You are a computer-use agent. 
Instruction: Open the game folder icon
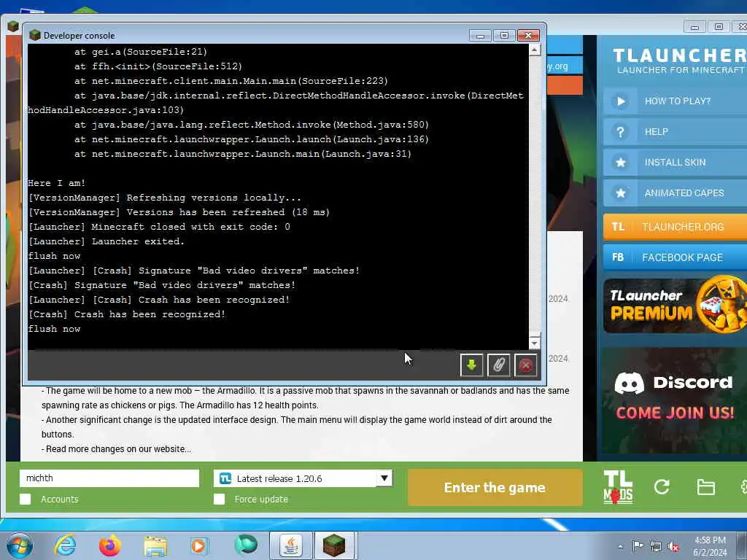[705, 487]
